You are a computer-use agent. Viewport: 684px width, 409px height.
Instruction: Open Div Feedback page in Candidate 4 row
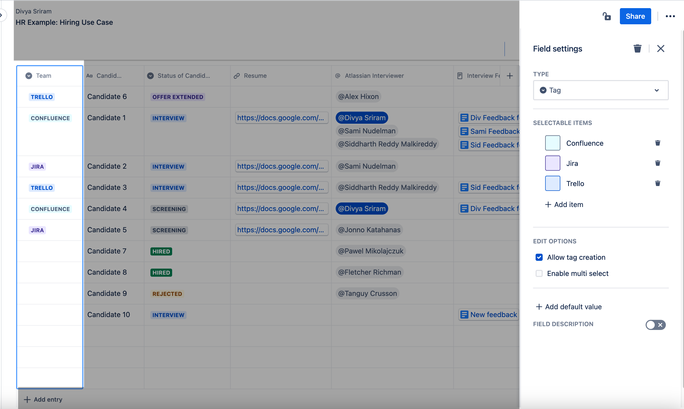coord(489,209)
